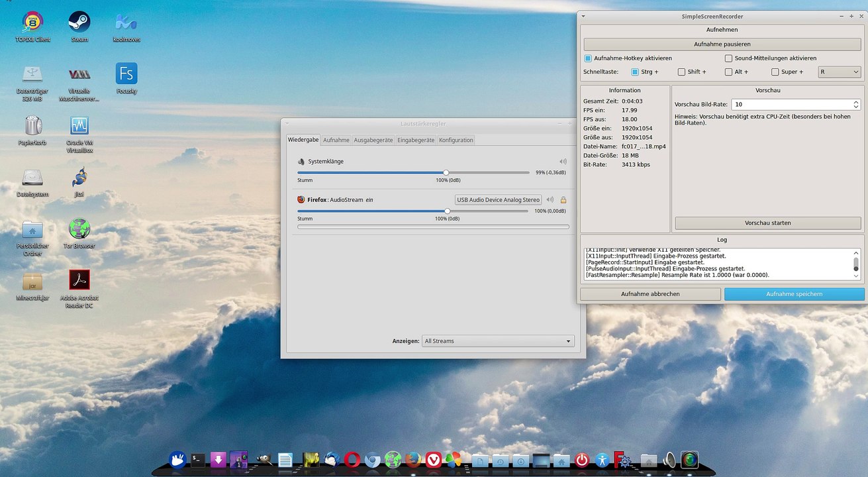
Task: Click the Aufnahme abbrechen button
Action: [x=650, y=293]
